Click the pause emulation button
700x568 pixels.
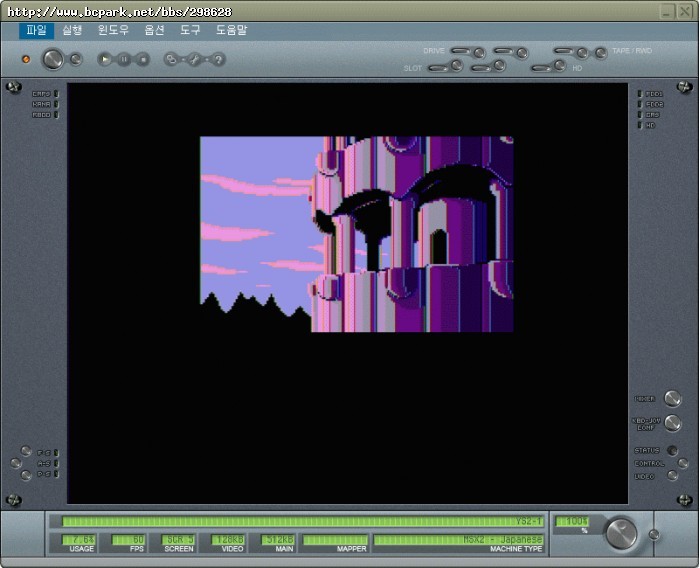click(x=124, y=59)
